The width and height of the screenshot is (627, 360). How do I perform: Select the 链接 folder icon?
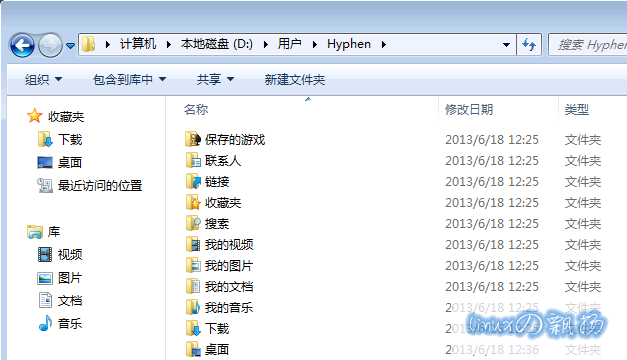point(193,182)
